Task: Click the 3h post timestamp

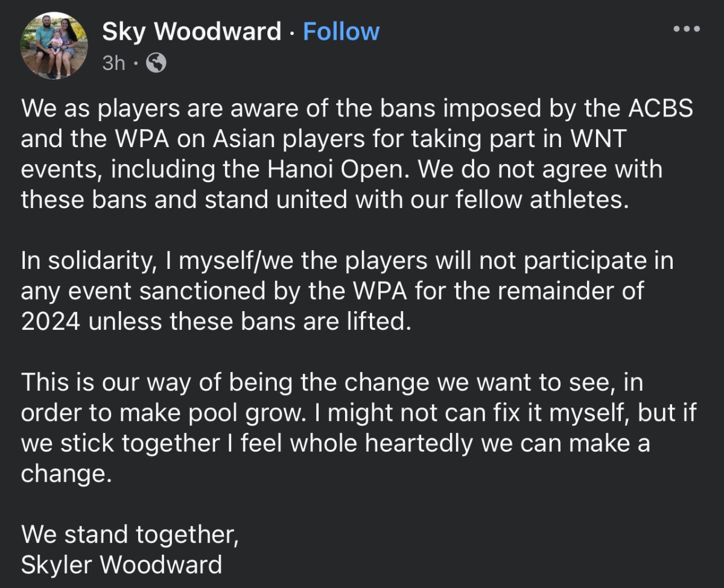Action: click(113, 62)
